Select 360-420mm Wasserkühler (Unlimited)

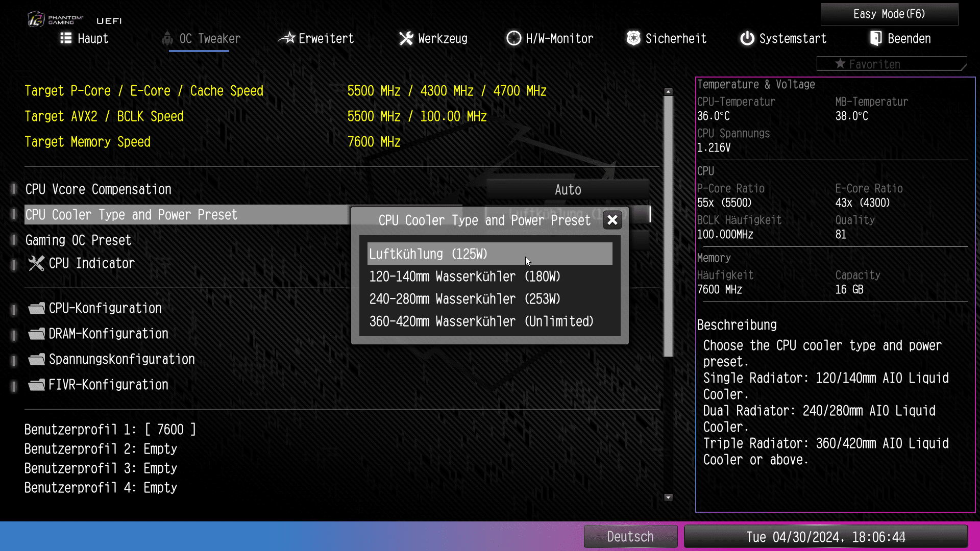click(x=489, y=321)
